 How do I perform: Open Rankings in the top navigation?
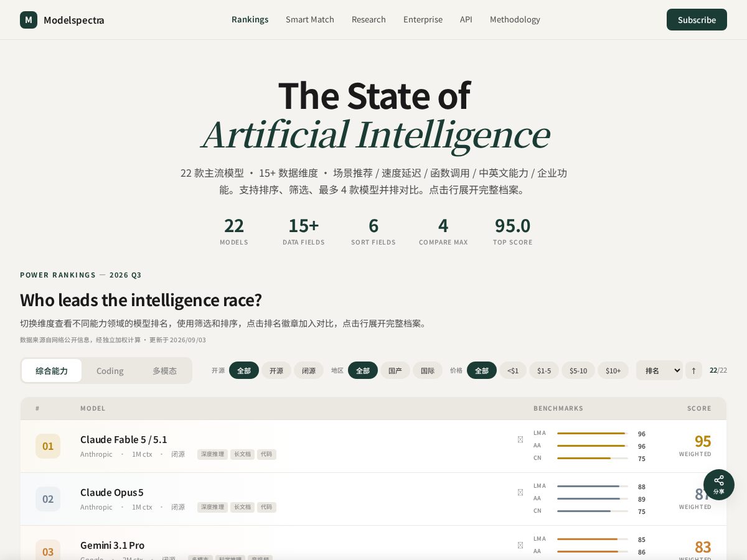coord(250,19)
